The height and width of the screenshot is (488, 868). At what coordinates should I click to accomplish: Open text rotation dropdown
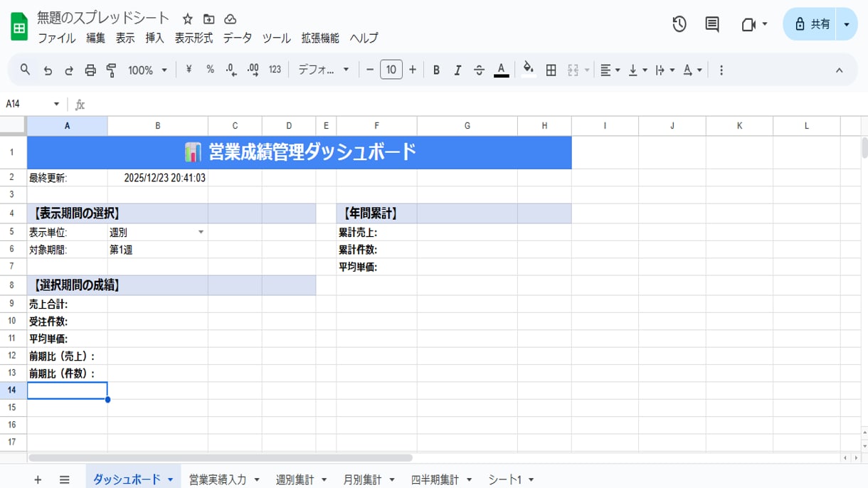(692, 70)
